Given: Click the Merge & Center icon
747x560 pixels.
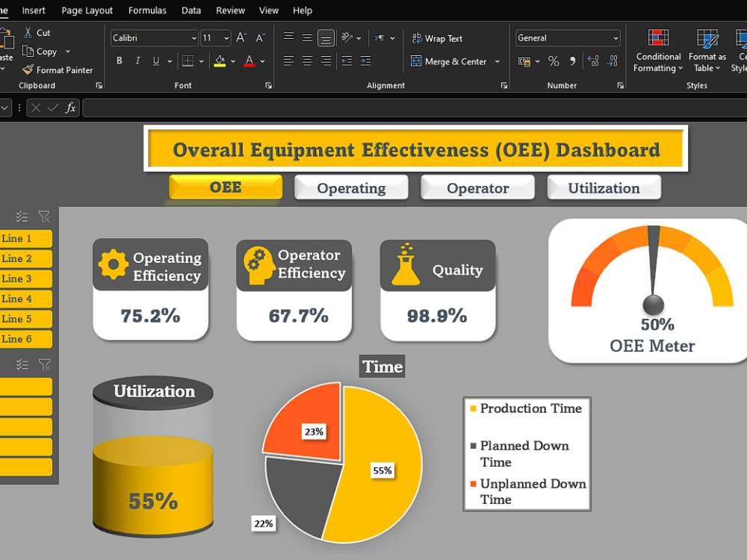Looking at the screenshot, I should point(418,61).
